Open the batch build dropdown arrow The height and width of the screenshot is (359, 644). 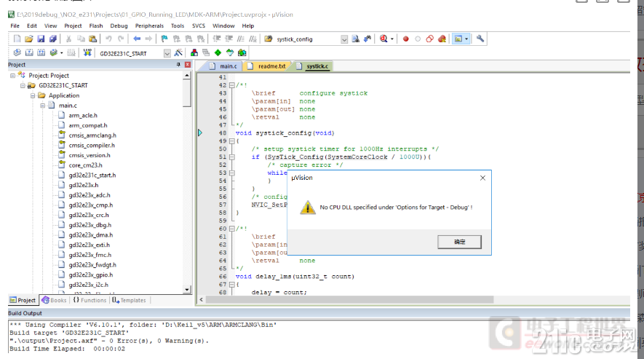click(x=62, y=53)
